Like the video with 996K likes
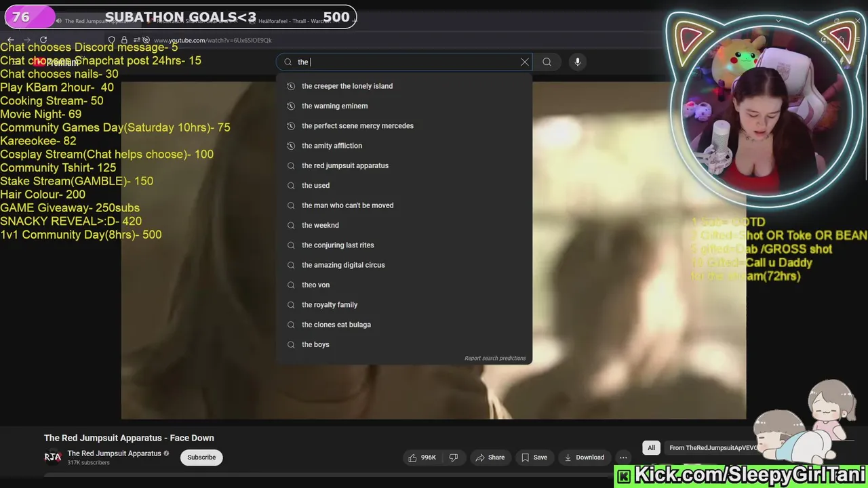 [422, 457]
